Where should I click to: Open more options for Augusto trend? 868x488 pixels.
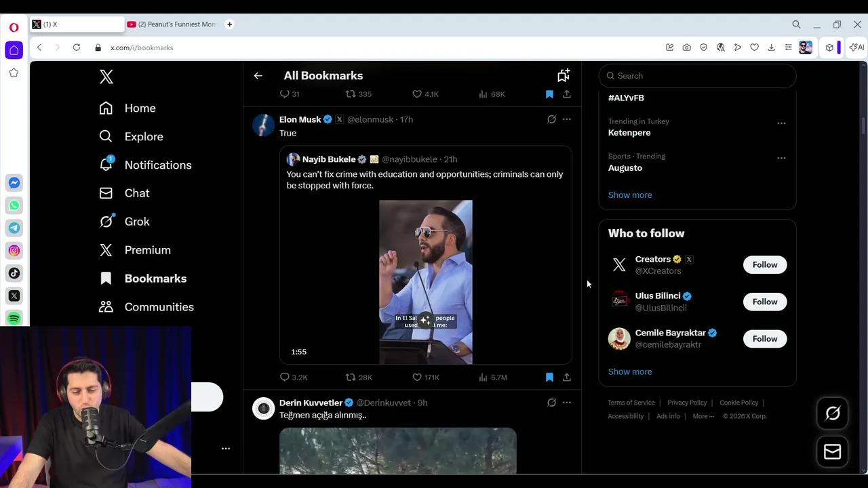[781, 158]
